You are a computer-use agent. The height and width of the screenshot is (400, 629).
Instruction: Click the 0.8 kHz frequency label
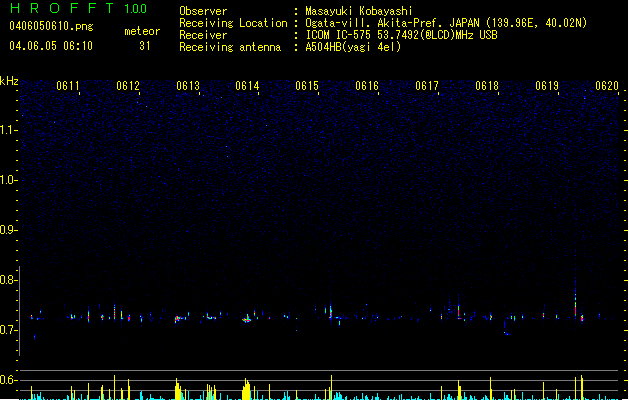click(8, 280)
